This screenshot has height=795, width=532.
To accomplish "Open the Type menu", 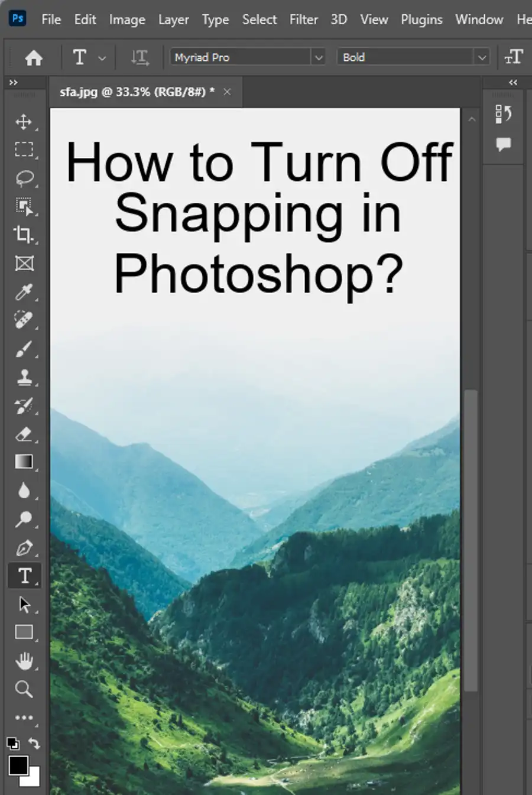I will coord(215,20).
